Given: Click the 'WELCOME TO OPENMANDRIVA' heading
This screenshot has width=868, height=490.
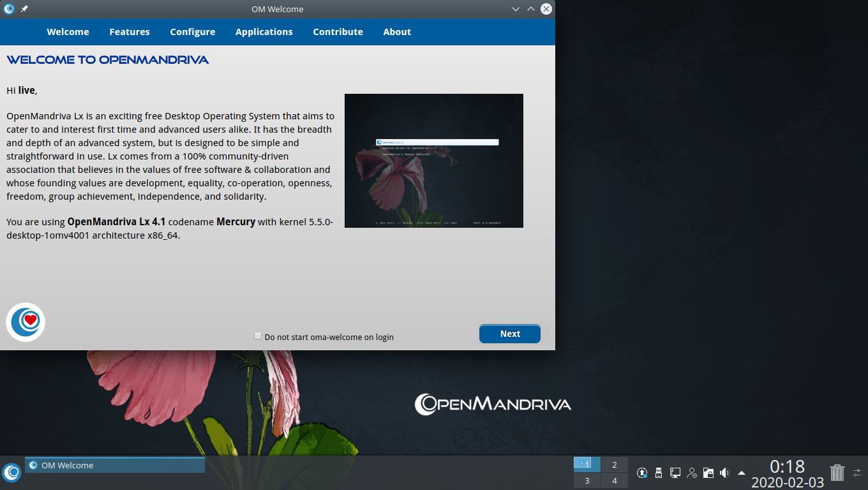Looking at the screenshot, I should 108,60.
